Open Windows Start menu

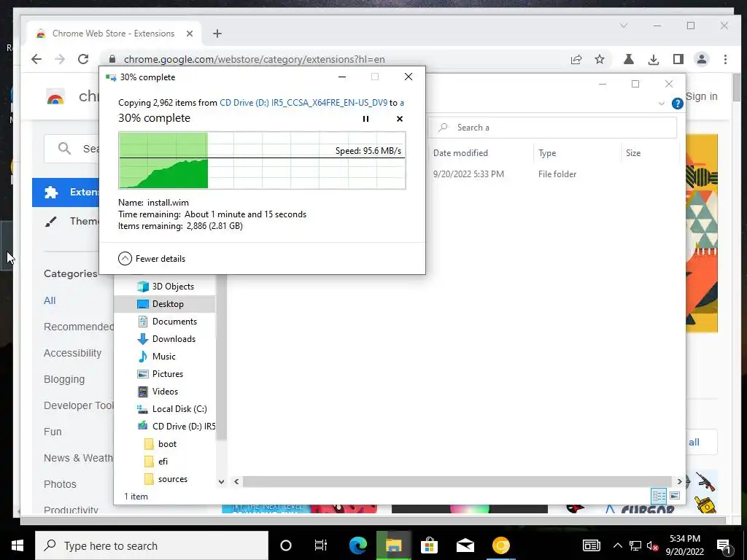pos(18,545)
